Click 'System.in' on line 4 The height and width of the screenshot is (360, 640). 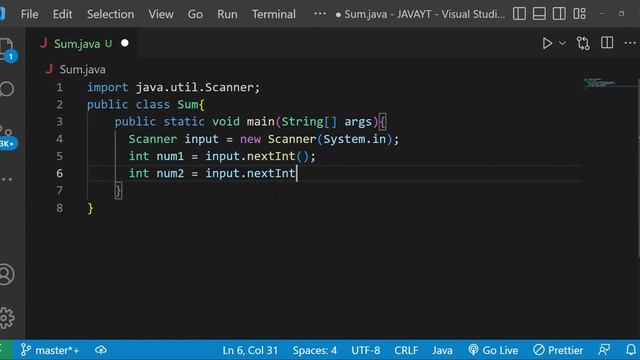(354, 139)
